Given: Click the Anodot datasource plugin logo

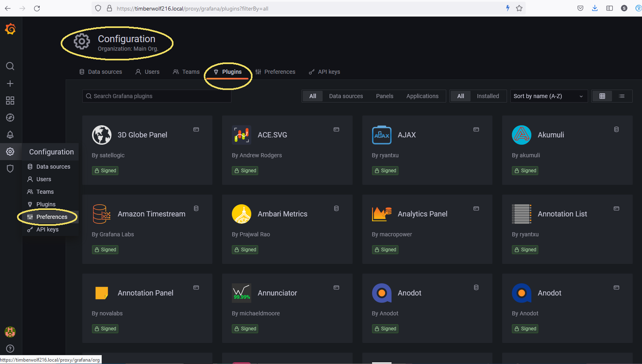Looking at the screenshot, I should pyautogui.click(x=382, y=293).
